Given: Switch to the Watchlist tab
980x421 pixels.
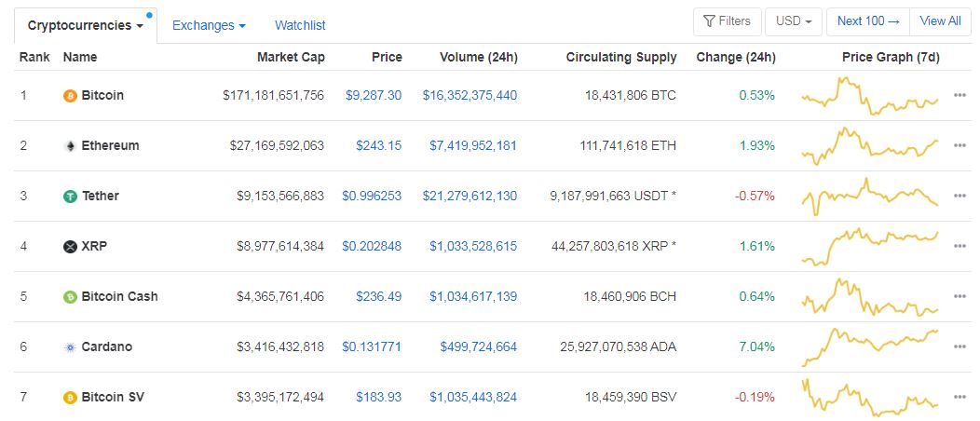Looking at the screenshot, I should click(x=300, y=25).
